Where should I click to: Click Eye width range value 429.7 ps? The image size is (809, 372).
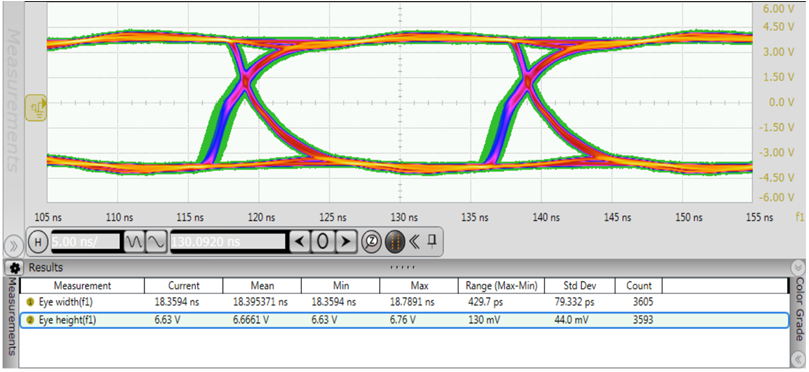(486, 303)
